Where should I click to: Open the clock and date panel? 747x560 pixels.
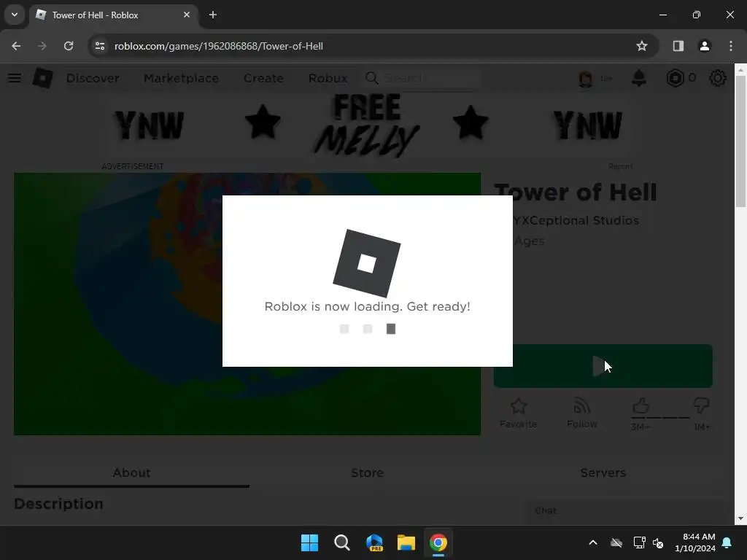point(695,542)
